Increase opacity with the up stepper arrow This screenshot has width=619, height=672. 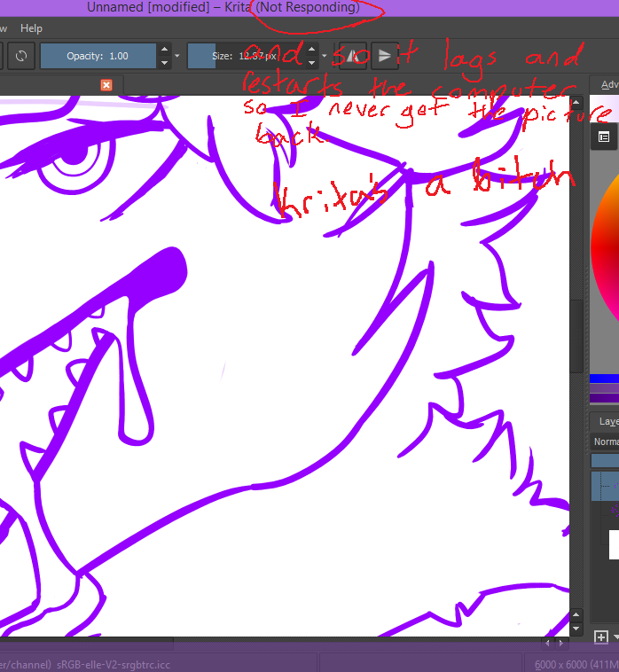pyautogui.click(x=164, y=50)
